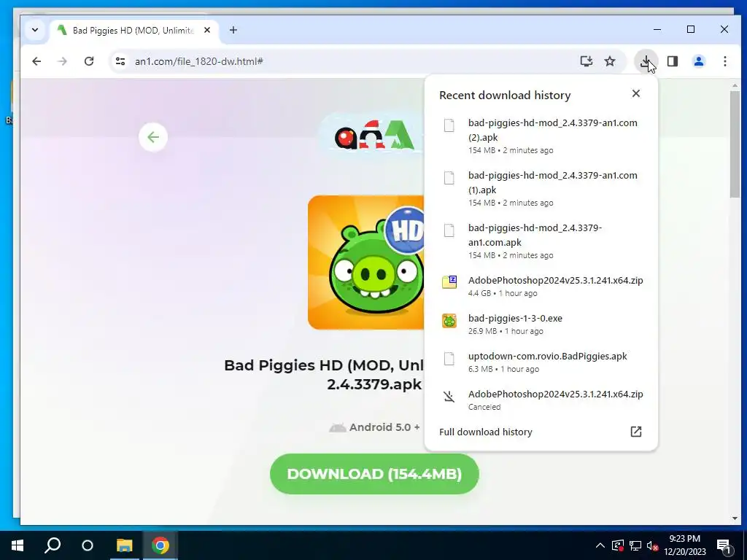Open the Chrome profile avatar
Viewport: 747px width, 560px height.
(x=698, y=61)
